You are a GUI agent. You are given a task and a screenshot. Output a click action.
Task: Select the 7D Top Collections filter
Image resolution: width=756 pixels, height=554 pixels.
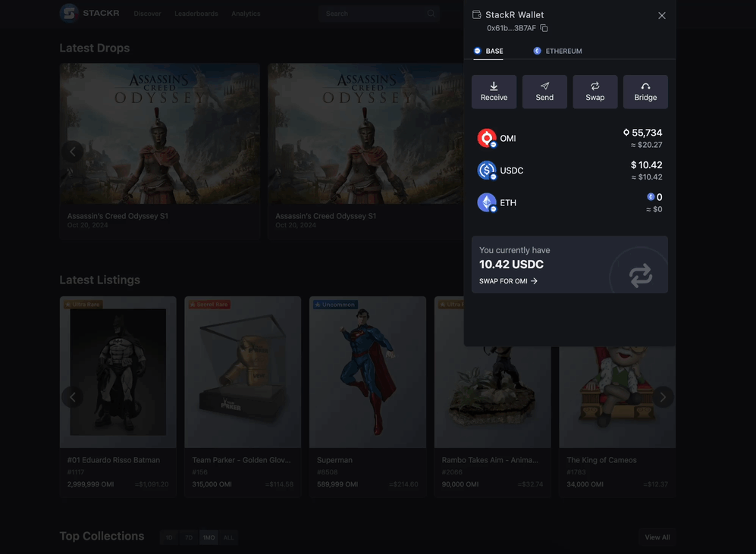pyautogui.click(x=189, y=537)
